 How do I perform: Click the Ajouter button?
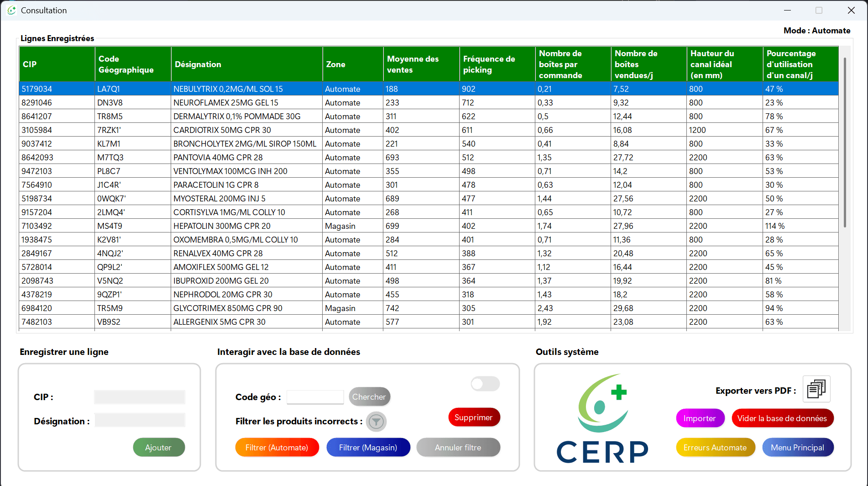159,447
